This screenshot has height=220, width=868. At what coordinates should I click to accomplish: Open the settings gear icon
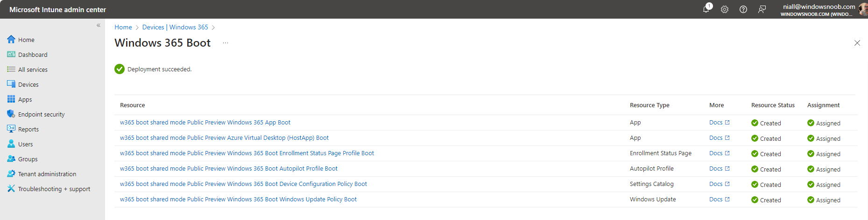725,9
